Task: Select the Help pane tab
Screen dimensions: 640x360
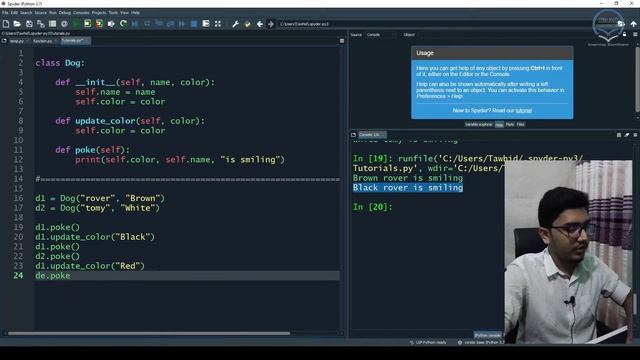Action: coord(499,124)
